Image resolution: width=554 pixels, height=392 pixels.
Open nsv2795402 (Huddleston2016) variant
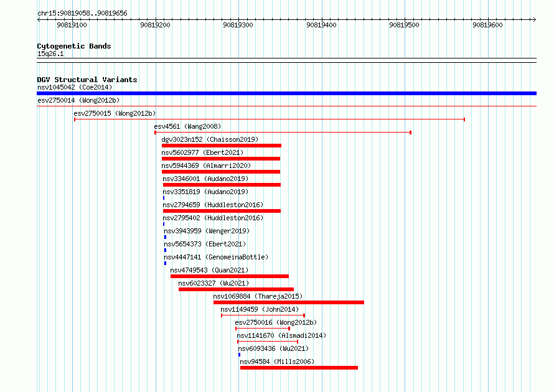pos(213,218)
